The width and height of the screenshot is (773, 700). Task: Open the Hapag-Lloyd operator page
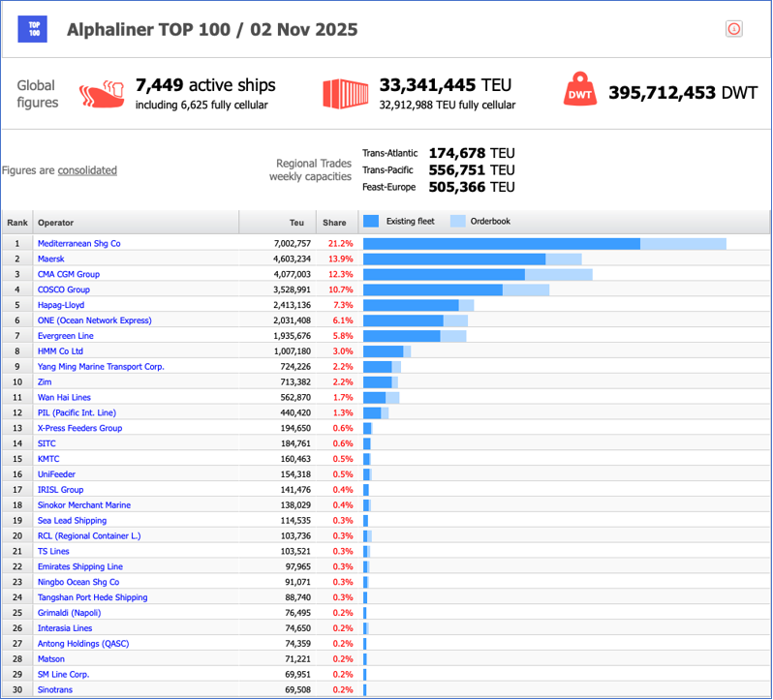[60, 305]
